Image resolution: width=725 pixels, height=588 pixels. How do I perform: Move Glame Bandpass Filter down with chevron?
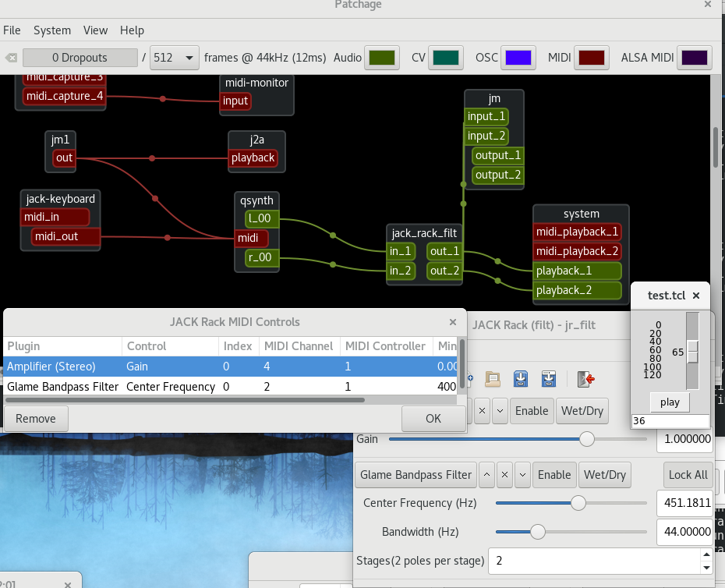coord(523,475)
